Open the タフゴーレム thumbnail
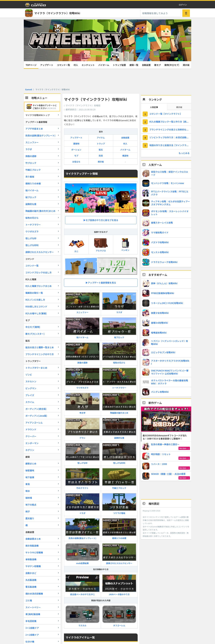 pos(119,614)
